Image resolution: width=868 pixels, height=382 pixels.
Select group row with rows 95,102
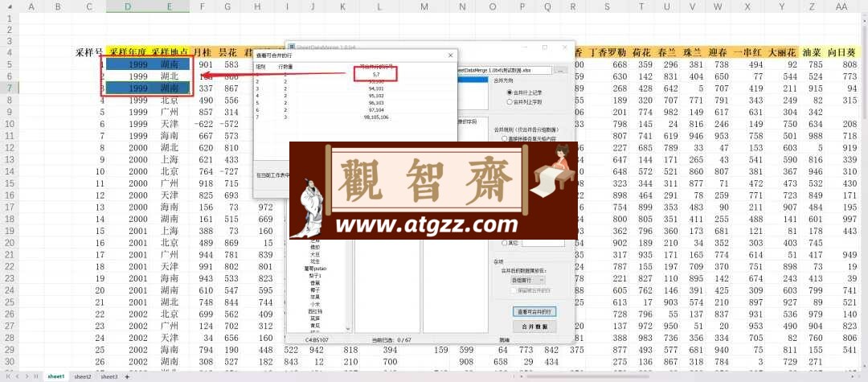coord(354,95)
